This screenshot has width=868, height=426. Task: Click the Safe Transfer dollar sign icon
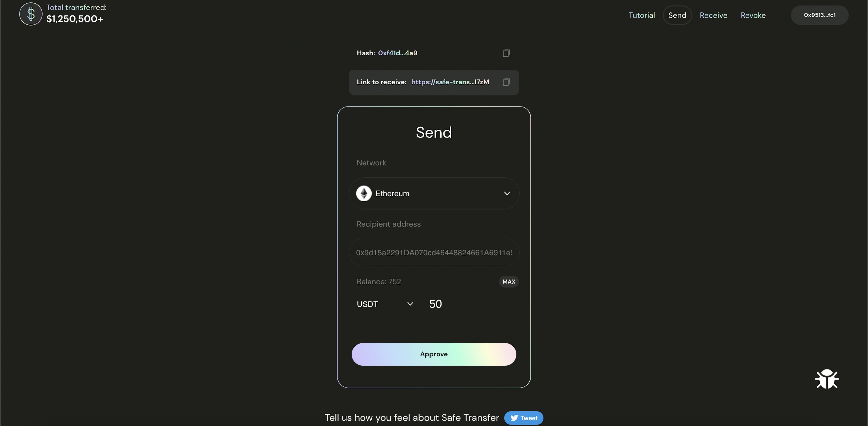(x=30, y=13)
